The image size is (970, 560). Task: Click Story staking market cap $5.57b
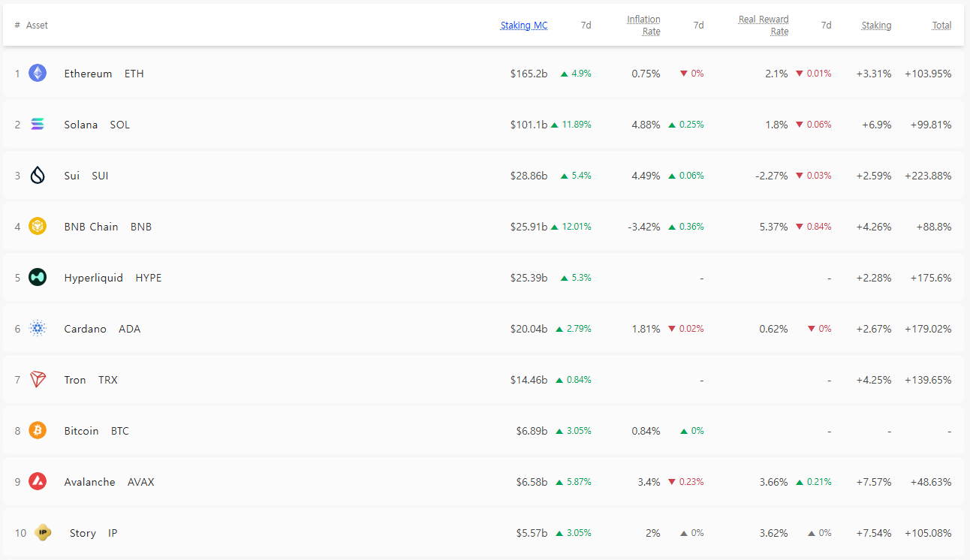532,533
